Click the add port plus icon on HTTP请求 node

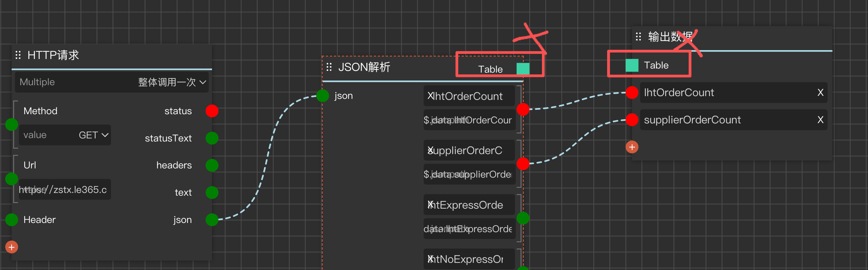coord(12,247)
